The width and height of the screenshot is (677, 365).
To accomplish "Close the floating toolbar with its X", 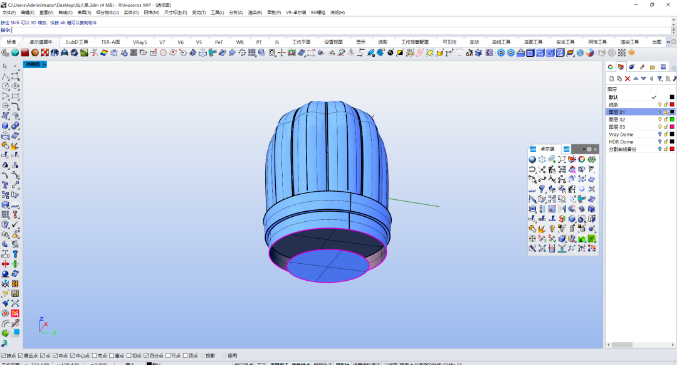I will click(595, 149).
